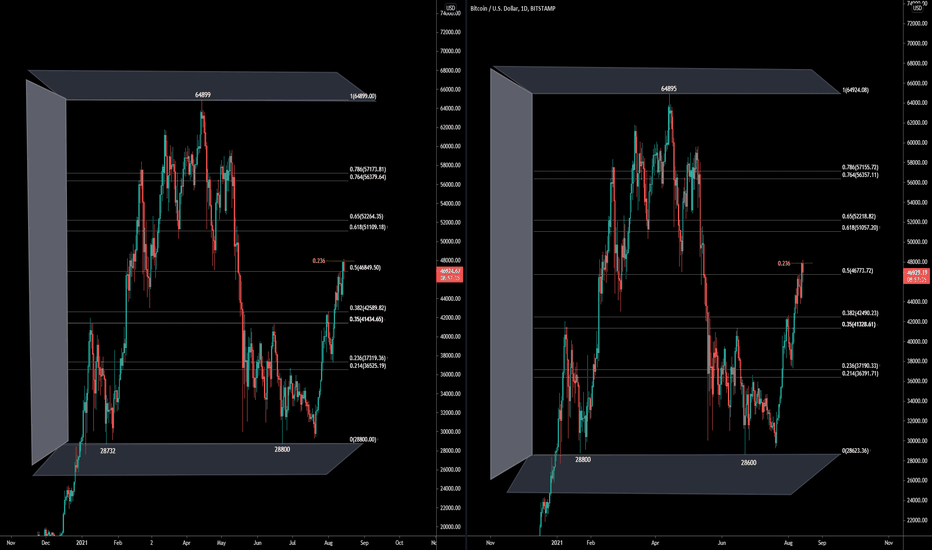Click May on left chart time axis
The image size is (932, 550).
pos(221,543)
